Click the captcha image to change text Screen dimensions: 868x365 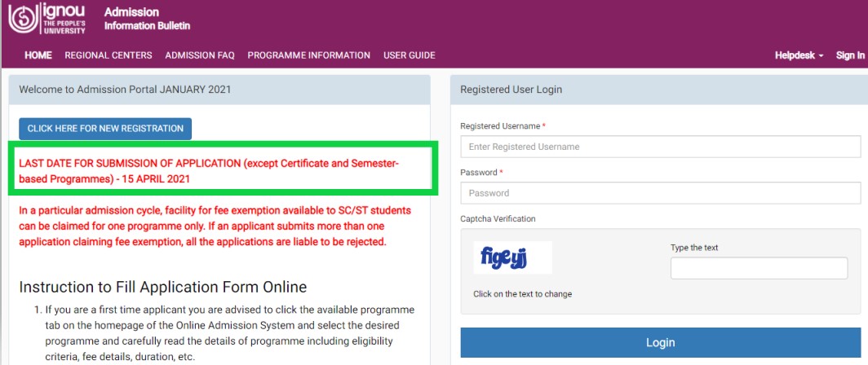(x=512, y=257)
